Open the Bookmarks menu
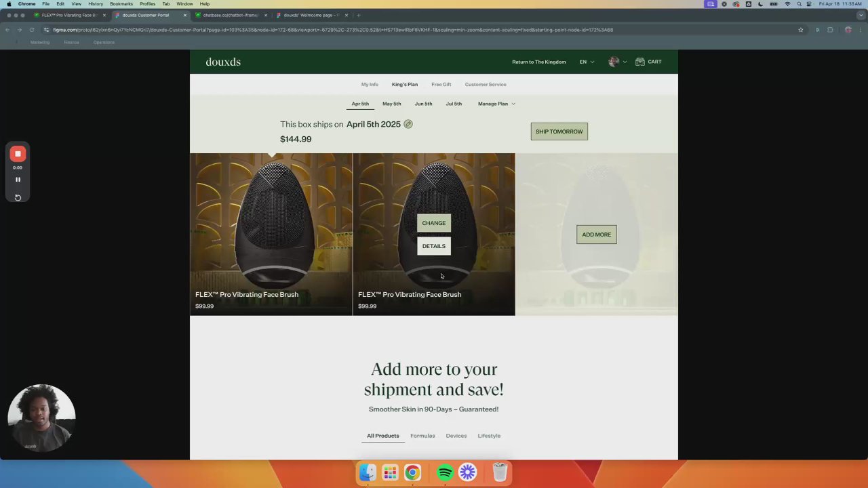This screenshot has height=488, width=868. [x=121, y=4]
